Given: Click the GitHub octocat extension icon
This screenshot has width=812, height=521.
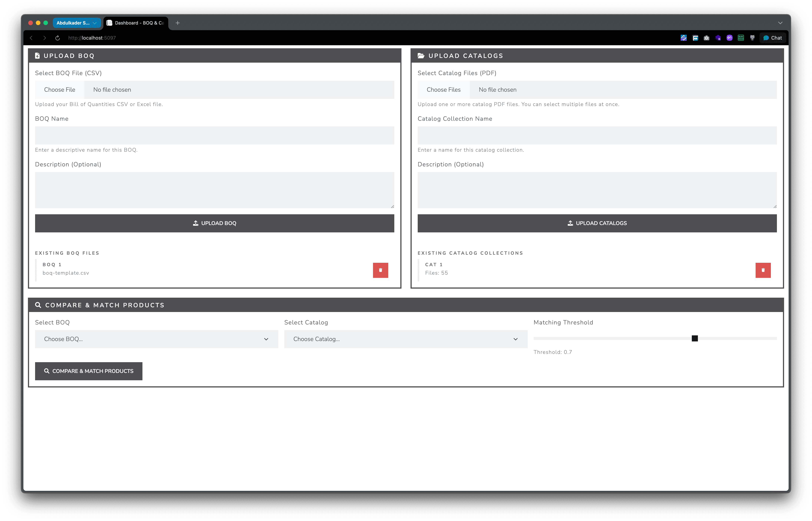Looking at the screenshot, I should tap(752, 38).
